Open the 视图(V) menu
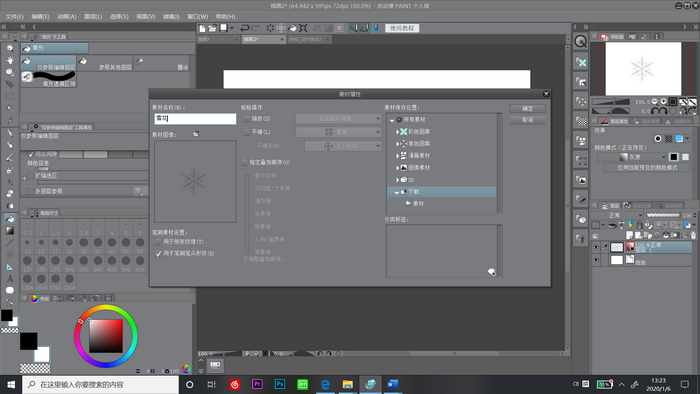This screenshot has width=700, height=394. coord(146,17)
